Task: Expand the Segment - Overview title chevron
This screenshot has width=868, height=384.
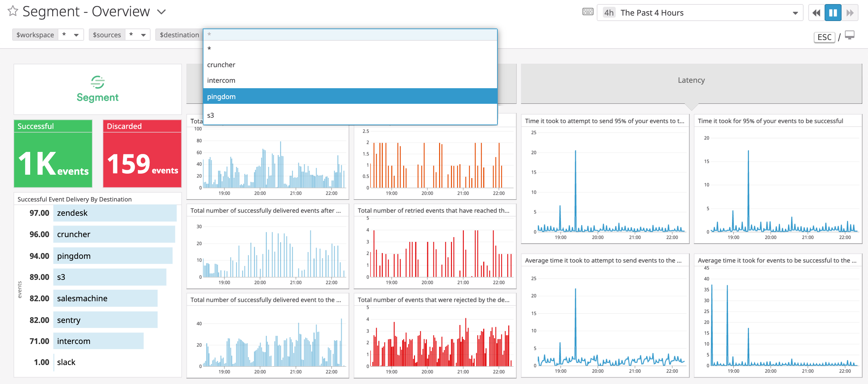Action: click(161, 12)
